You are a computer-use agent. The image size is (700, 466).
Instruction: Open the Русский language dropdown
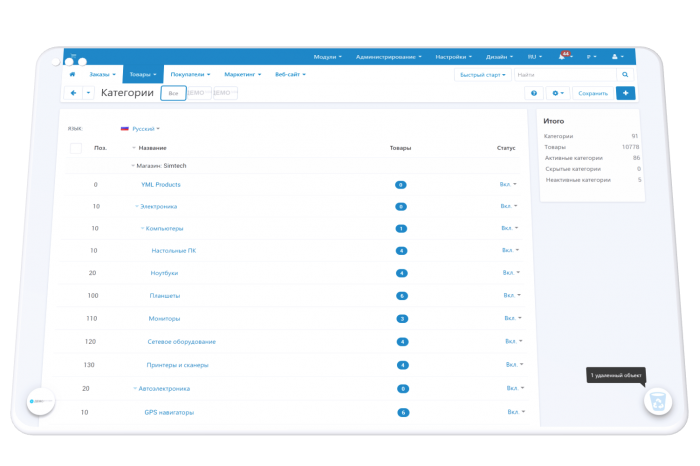coord(146,129)
